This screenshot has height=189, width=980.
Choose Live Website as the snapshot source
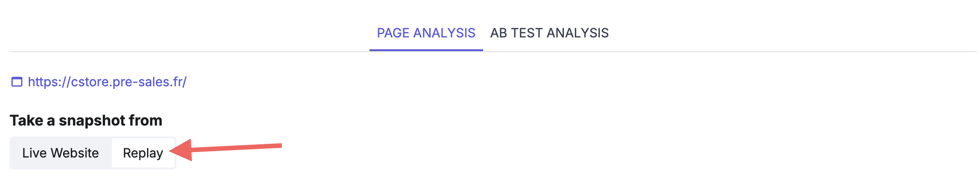point(61,153)
